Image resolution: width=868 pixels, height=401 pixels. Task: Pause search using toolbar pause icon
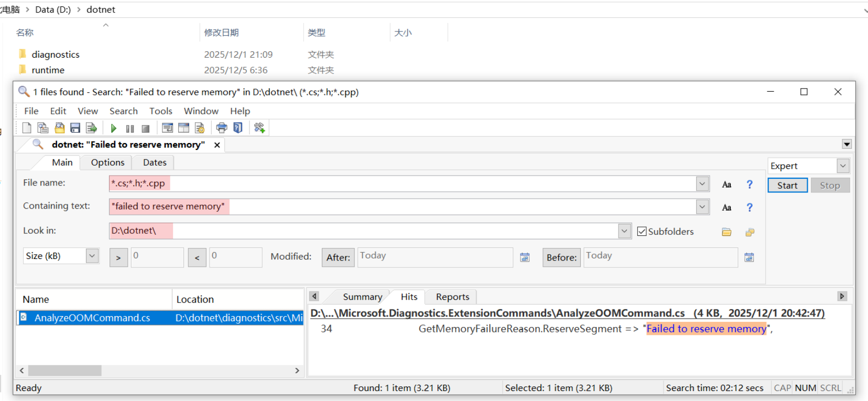coord(130,128)
